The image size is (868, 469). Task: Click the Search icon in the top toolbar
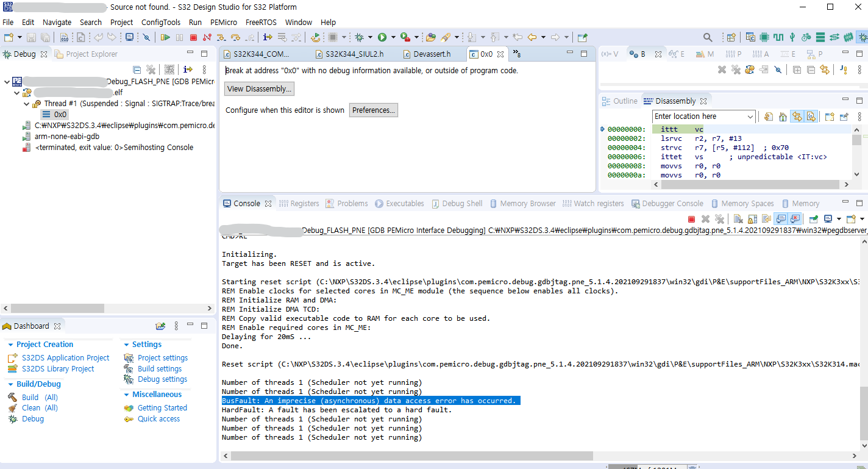tap(707, 37)
